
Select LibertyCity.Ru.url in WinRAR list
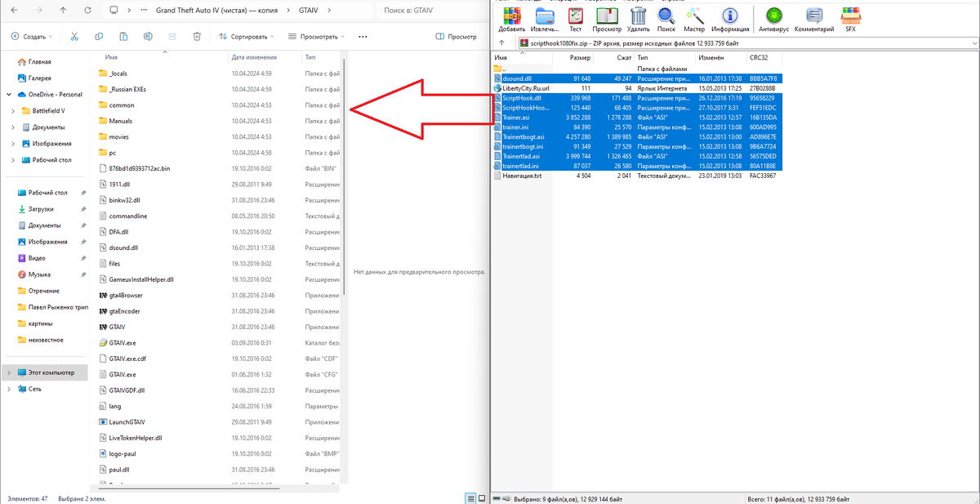[x=526, y=88]
